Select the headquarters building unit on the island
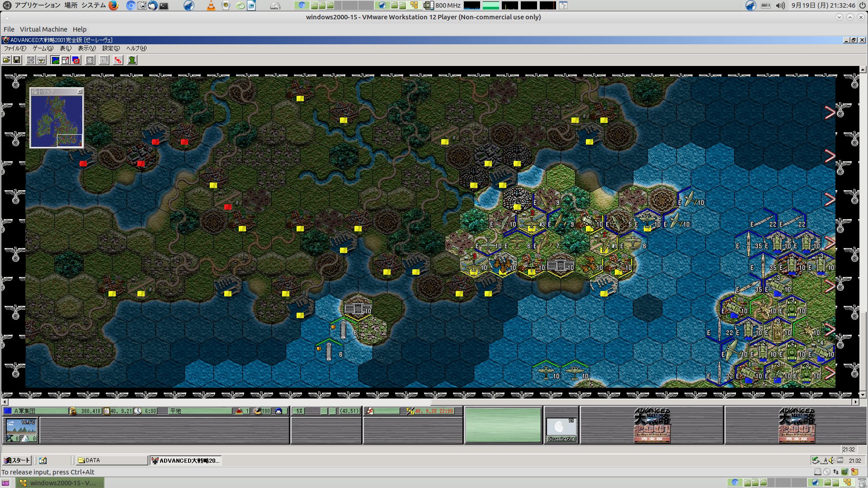 point(358,309)
